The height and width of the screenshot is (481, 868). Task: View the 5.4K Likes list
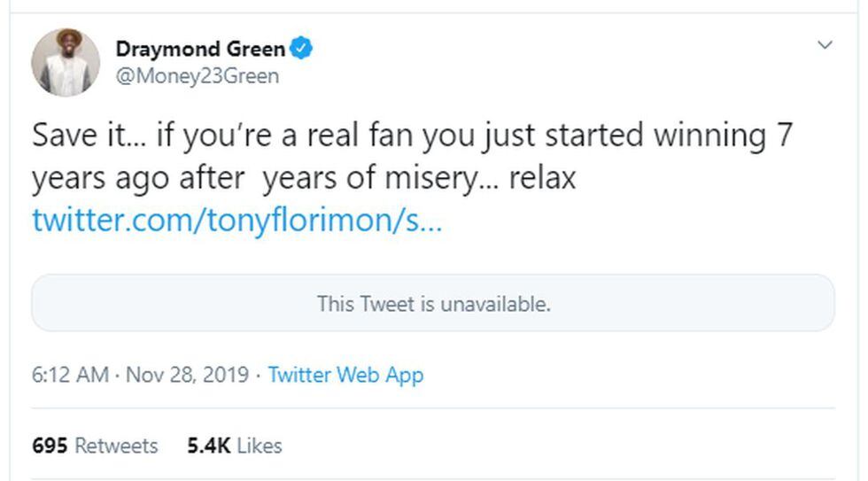pos(234,446)
